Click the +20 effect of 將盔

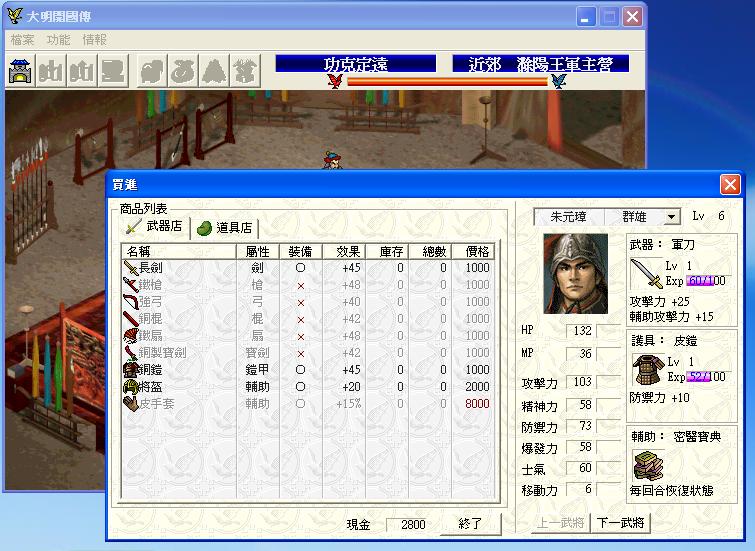(351, 387)
